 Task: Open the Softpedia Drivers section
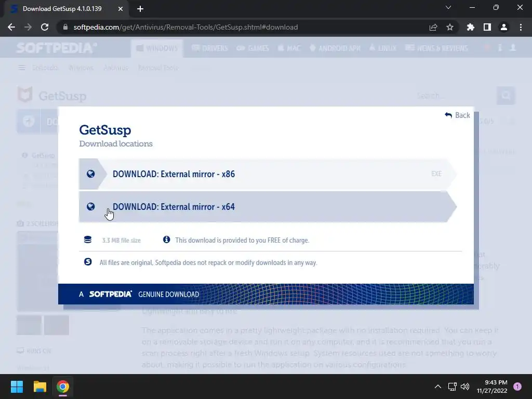tap(210, 48)
